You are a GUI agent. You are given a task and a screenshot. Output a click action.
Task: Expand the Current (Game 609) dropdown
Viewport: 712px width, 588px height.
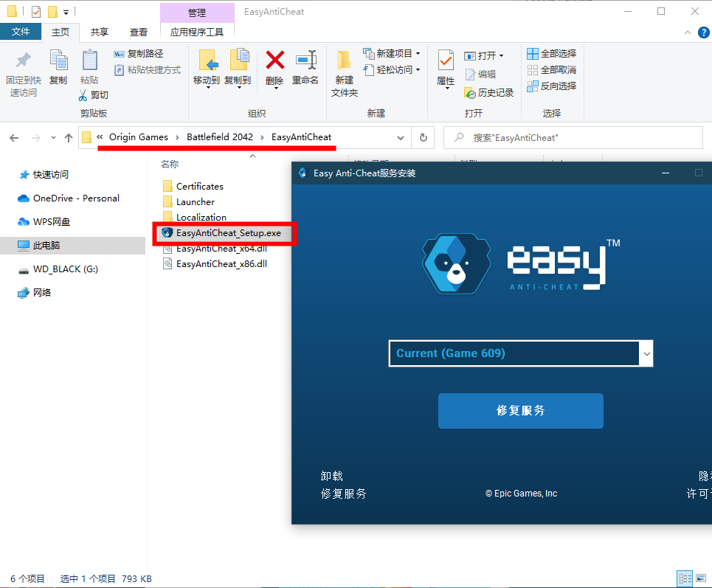[646, 354]
